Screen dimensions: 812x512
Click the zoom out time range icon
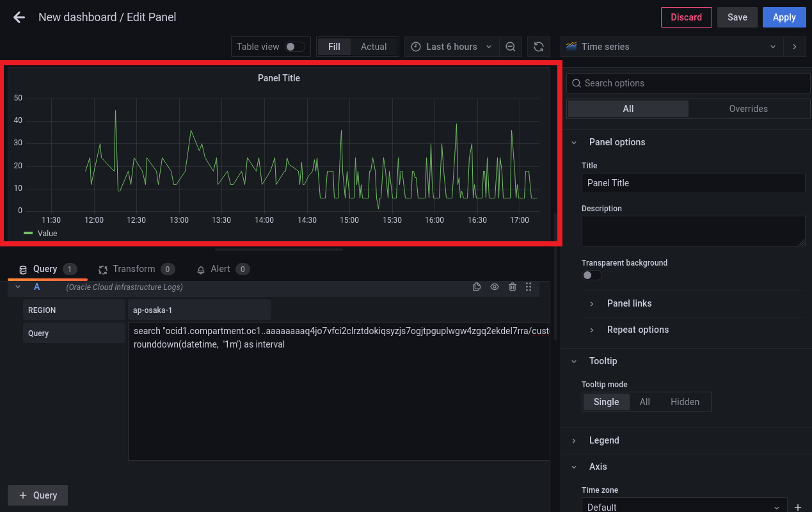(511, 47)
